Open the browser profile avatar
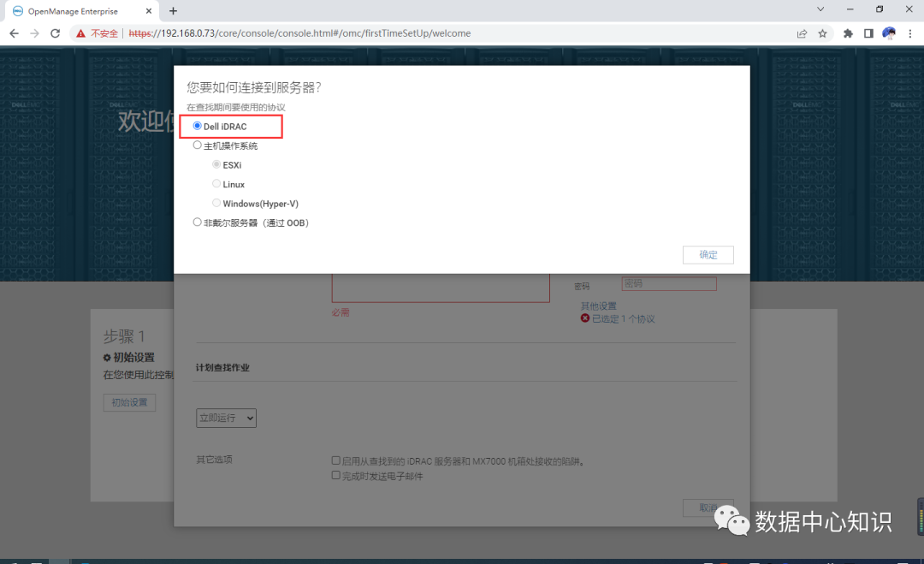 click(889, 33)
